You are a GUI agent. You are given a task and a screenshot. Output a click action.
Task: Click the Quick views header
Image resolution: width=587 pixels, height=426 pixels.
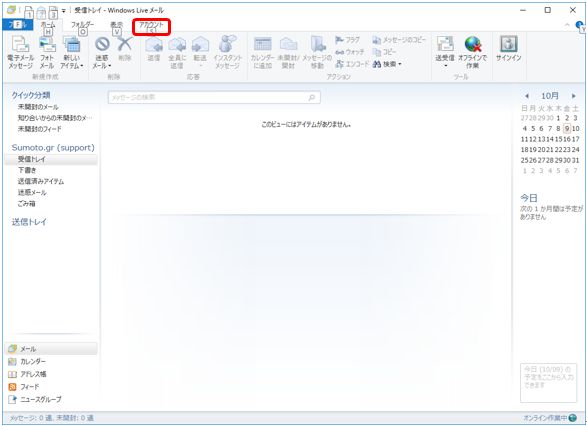pos(31,95)
